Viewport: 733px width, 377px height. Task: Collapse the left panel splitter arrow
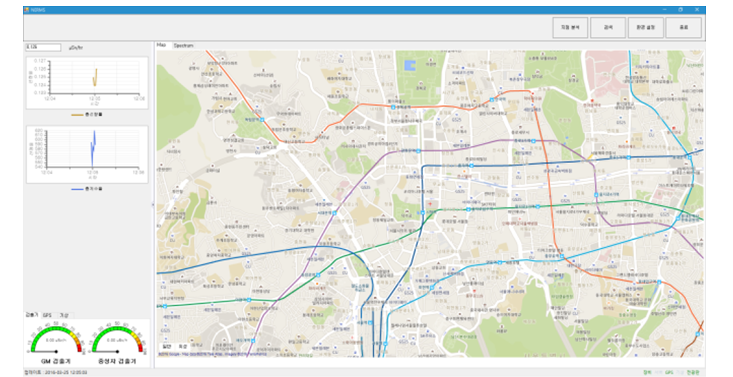[x=153, y=204]
